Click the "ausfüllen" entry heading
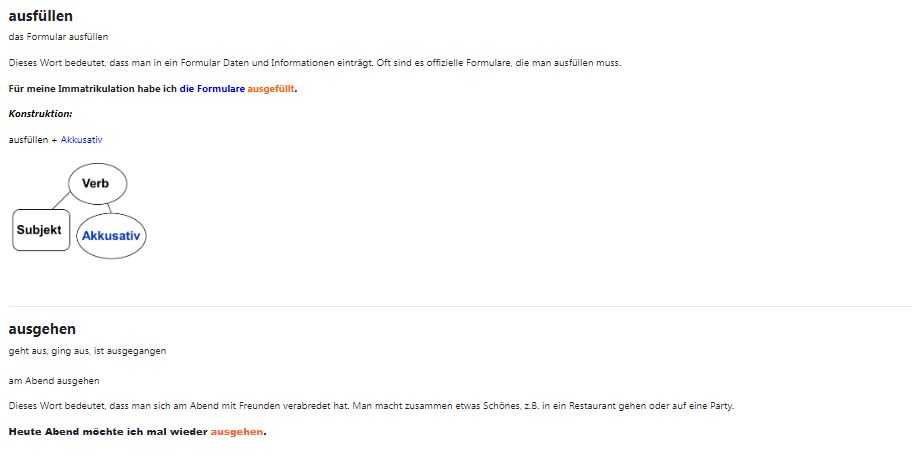The image size is (912, 466). [x=40, y=16]
